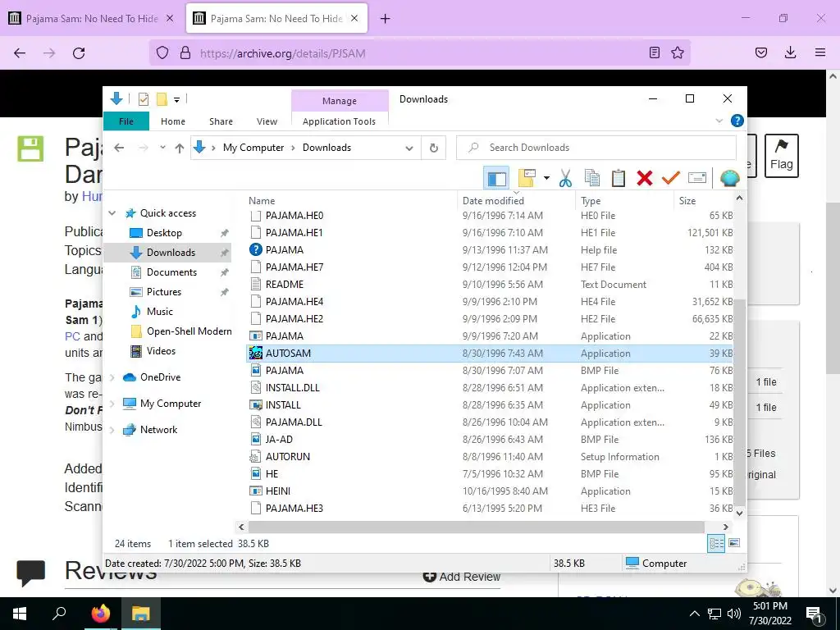840x630 pixels.
Task: Open the View ribbon tab
Action: tap(267, 121)
